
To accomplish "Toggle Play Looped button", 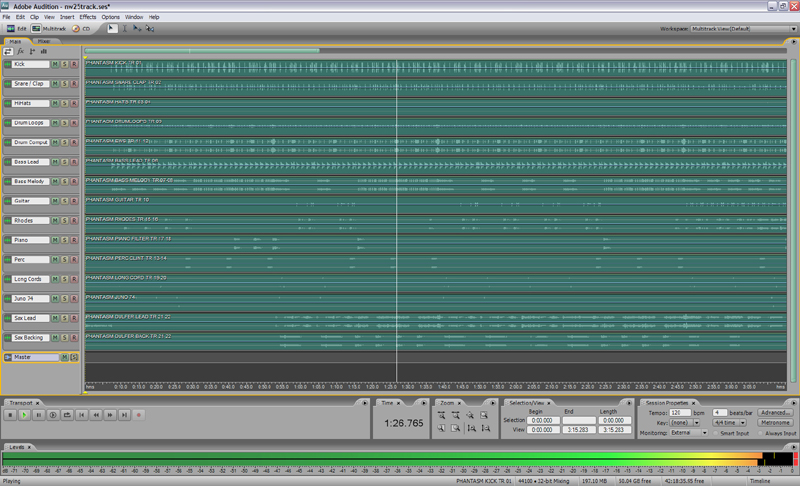I will pyautogui.click(x=67, y=415).
